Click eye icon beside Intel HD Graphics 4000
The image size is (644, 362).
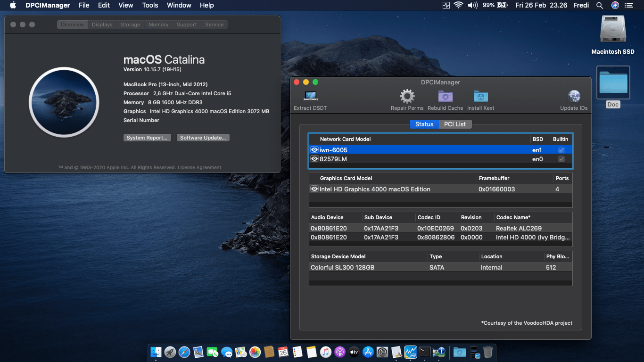coord(314,189)
